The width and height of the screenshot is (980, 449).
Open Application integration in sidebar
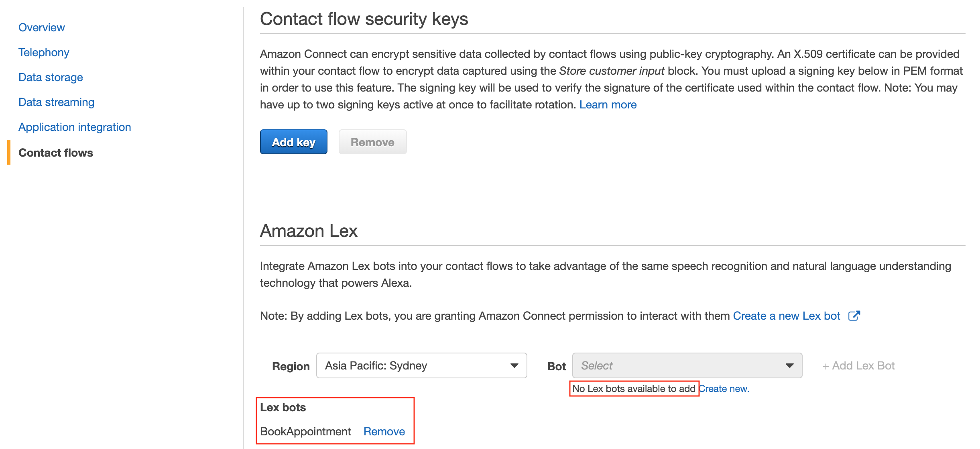[x=75, y=127]
